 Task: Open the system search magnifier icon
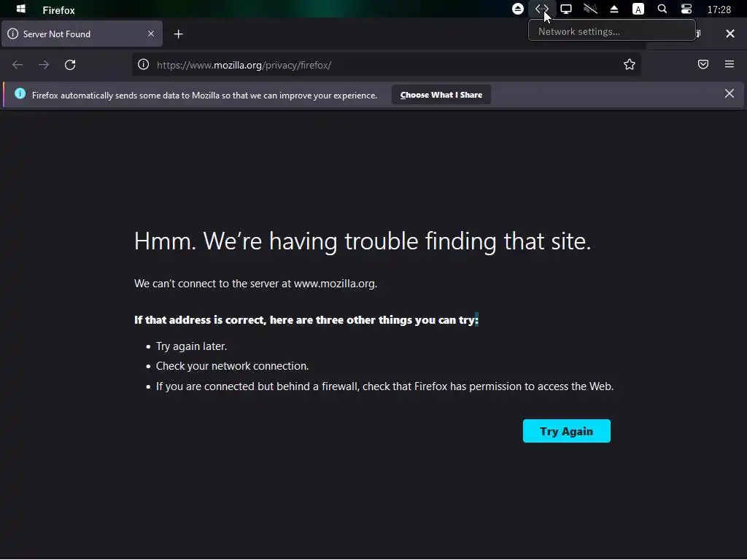(x=662, y=9)
